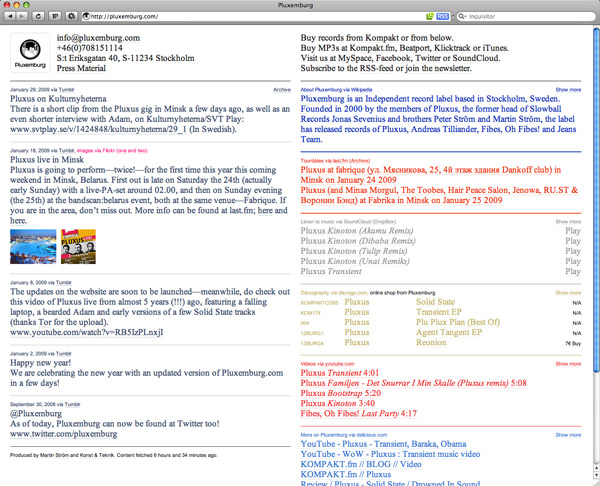Open the Det Snurrar I Min Skalle remix video

click(414, 383)
